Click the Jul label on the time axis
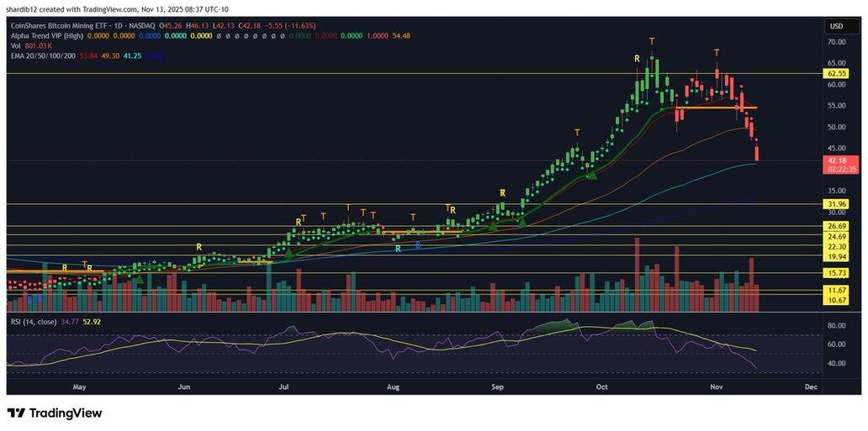Image resolution: width=868 pixels, height=431 pixels. click(x=284, y=387)
